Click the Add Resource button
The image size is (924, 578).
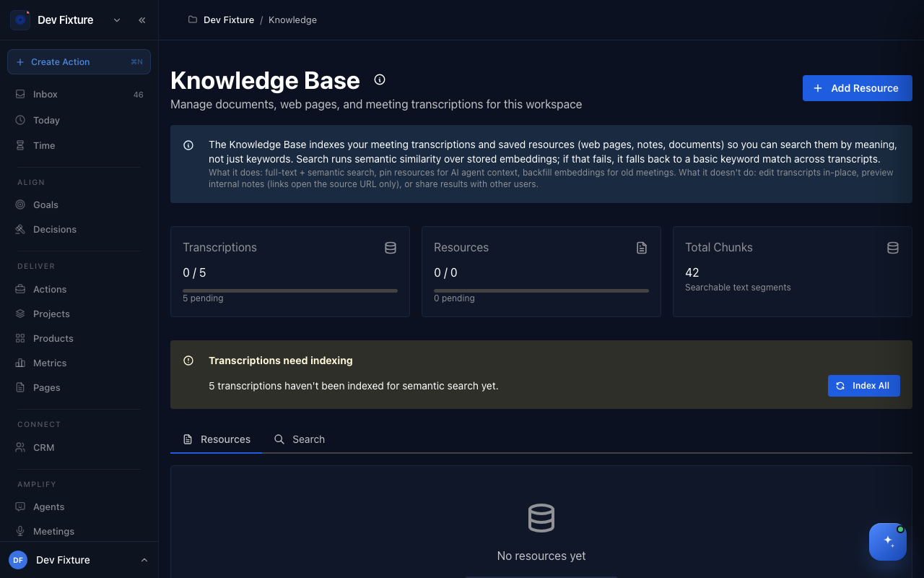pyautogui.click(x=858, y=88)
